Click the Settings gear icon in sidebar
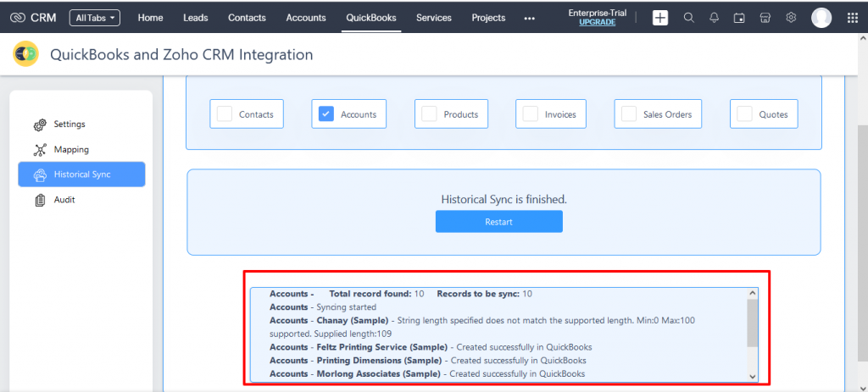Viewport: 868px width, 392px height. click(x=40, y=125)
